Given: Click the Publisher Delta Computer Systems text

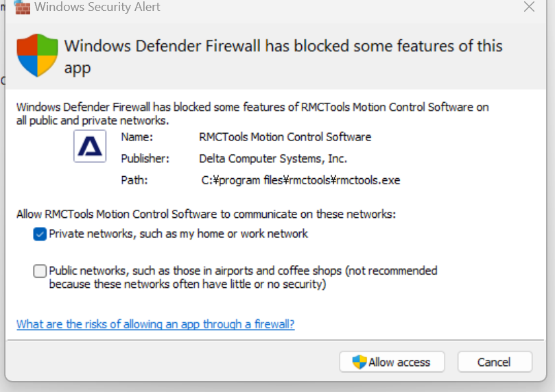Looking at the screenshot, I should tap(273, 159).
